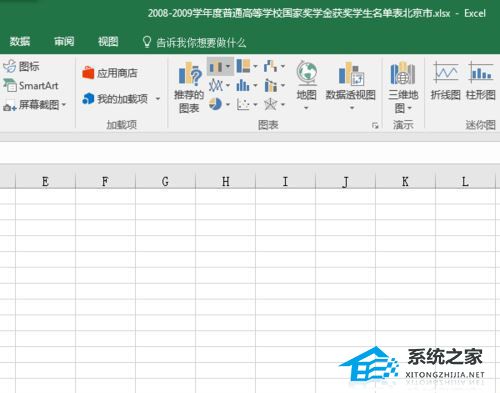Viewport: 500px width, 393px height.
Task: Click Recommended Charts (推荐的图表)
Action: coord(189,87)
